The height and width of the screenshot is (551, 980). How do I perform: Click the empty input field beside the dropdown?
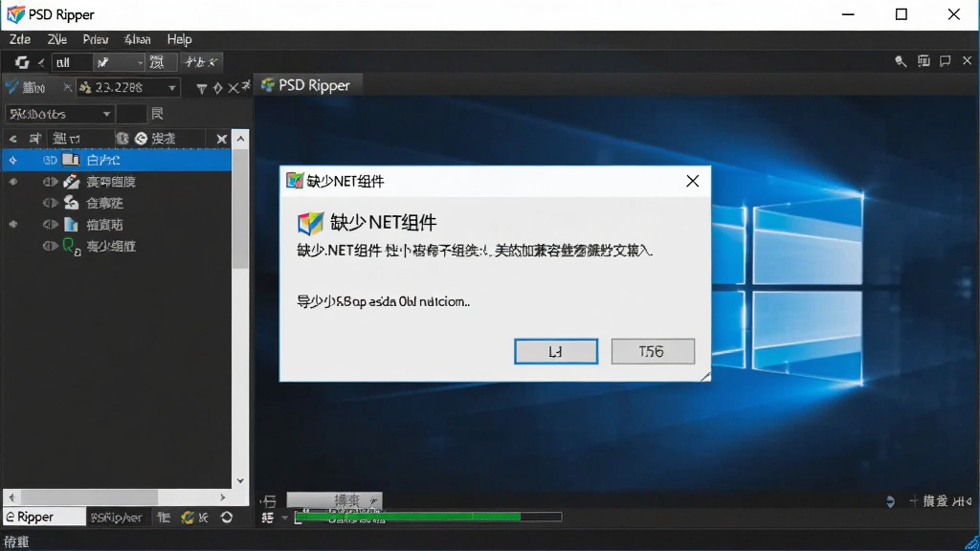[x=131, y=114]
